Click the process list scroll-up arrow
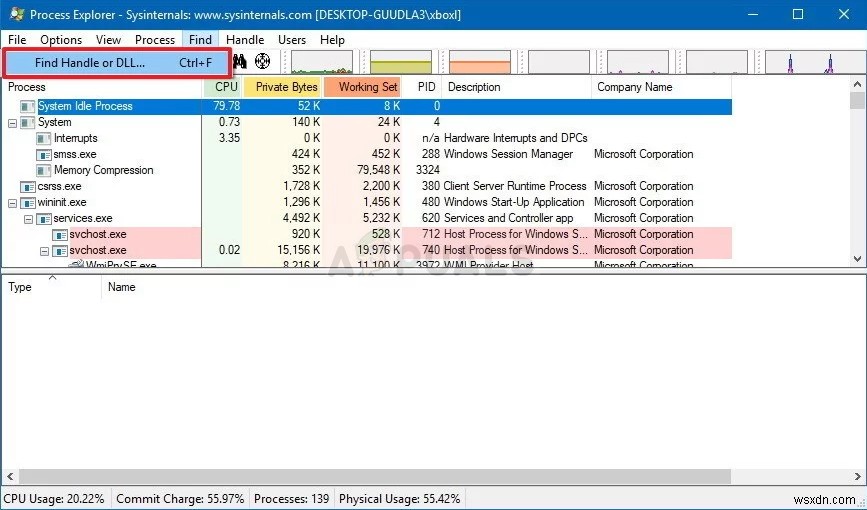Screen dimensions: 867x510 point(858,85)
